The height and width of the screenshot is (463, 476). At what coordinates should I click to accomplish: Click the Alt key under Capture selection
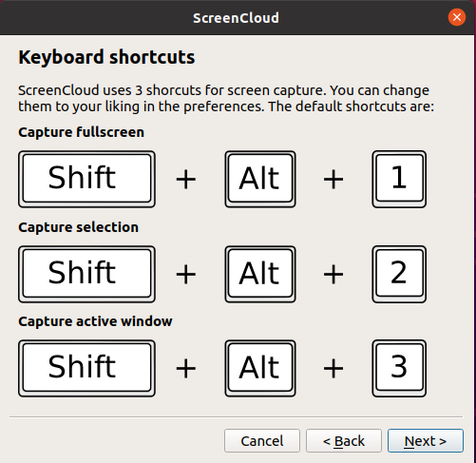pyautogui.click(x=260, y=274)
